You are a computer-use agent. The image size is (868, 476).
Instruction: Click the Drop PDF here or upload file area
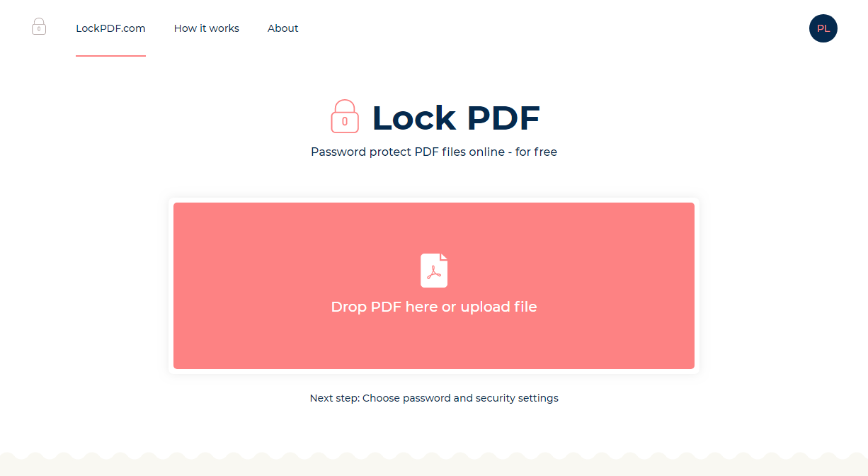[434, 307]
